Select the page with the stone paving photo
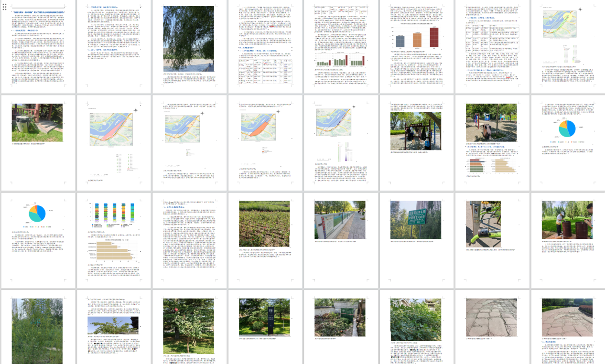This screenshot has height=364, width=605. (x=491, y=327)
